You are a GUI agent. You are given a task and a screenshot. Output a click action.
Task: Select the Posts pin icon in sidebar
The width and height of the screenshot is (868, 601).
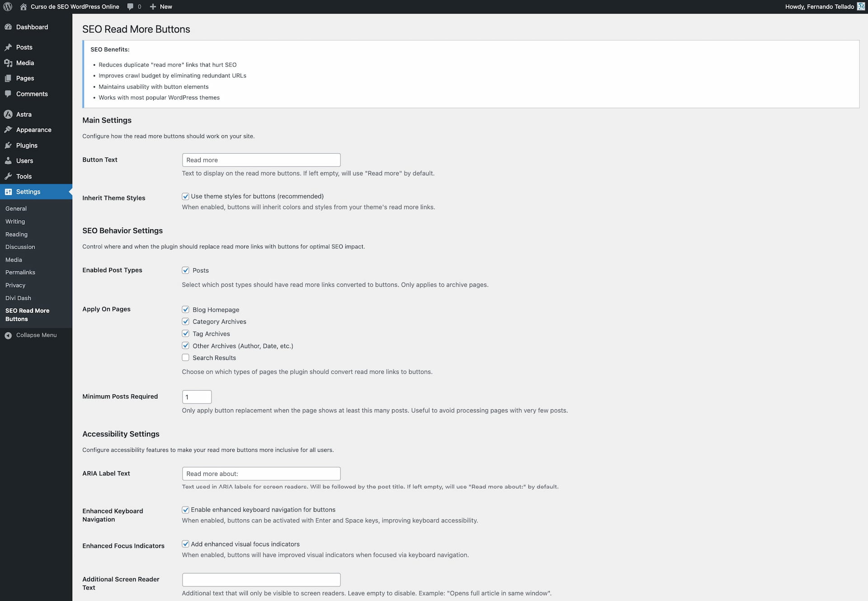click(8, 47)
